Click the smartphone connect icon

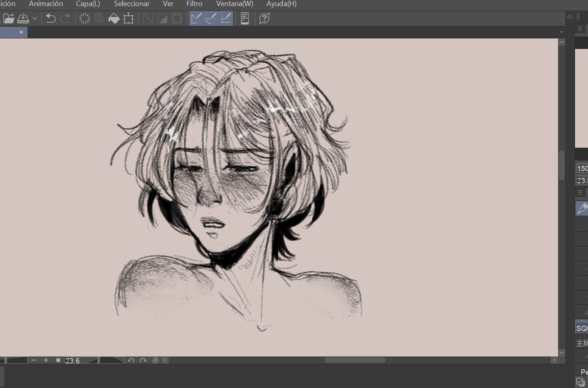tap(245, 19)
